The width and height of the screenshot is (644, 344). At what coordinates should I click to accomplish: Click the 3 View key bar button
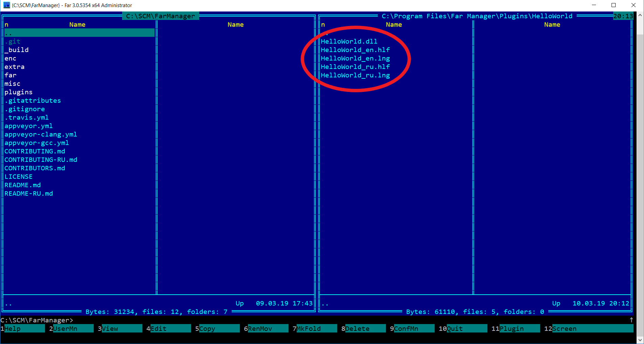pyautogui.click(x=120, y=328)
